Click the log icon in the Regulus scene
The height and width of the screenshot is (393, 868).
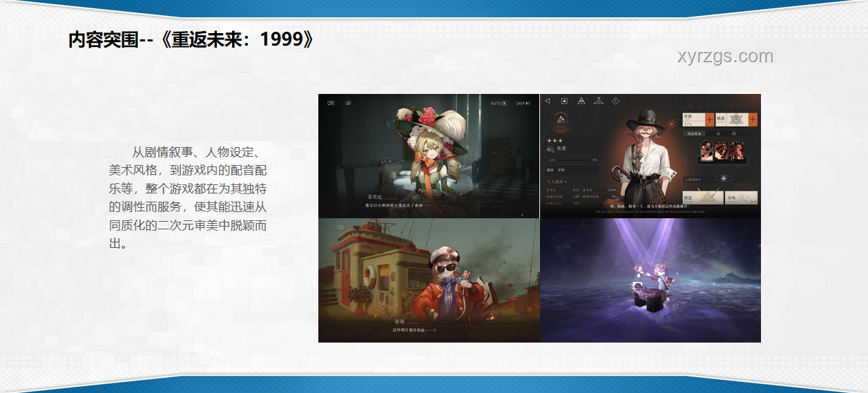[x=340, y=227]
